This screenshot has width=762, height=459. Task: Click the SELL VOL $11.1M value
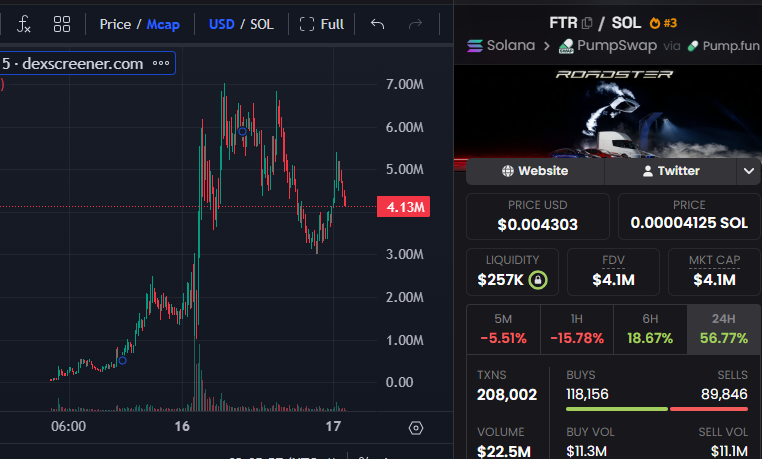point(729,451)
